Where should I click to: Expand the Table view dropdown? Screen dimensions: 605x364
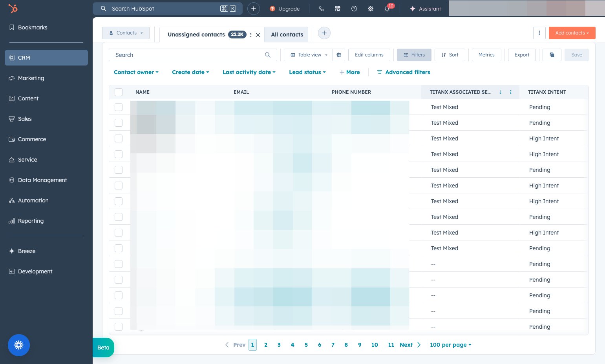click(309, 55)
